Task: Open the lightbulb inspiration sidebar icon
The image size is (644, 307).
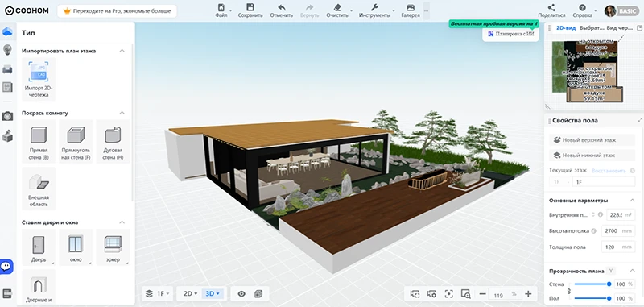Action: pos(7,50)
